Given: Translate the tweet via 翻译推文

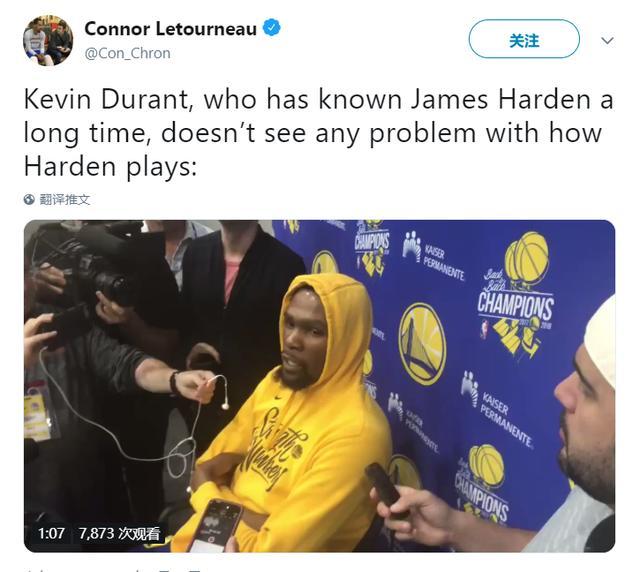Looking at the screenshot, I should point(64,200).
